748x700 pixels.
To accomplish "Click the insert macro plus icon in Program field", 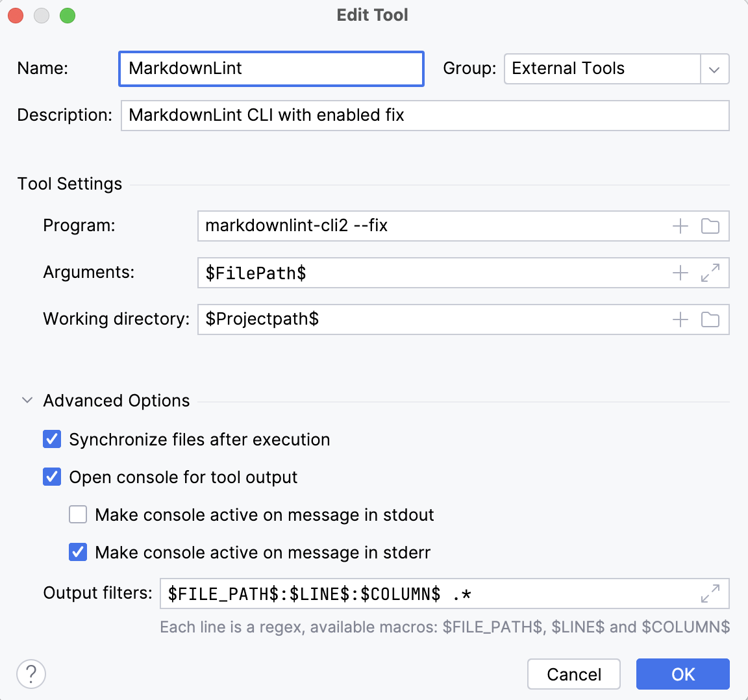I will coord(680,226).
